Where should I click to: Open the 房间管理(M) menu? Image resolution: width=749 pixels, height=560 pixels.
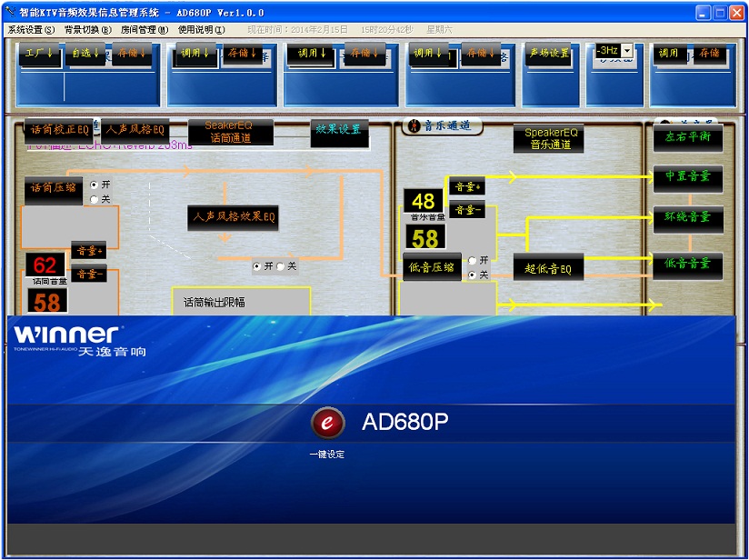click(x=145, y=30)
